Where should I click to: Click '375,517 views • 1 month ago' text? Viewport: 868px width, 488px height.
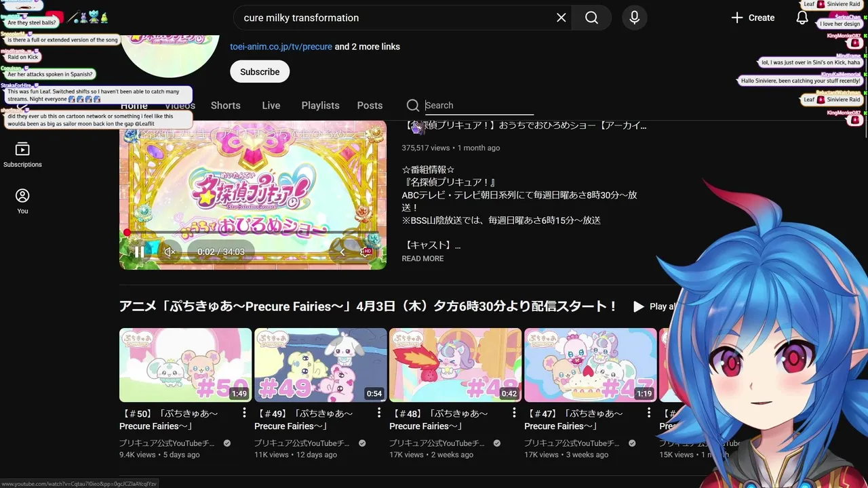pos(450,148)
